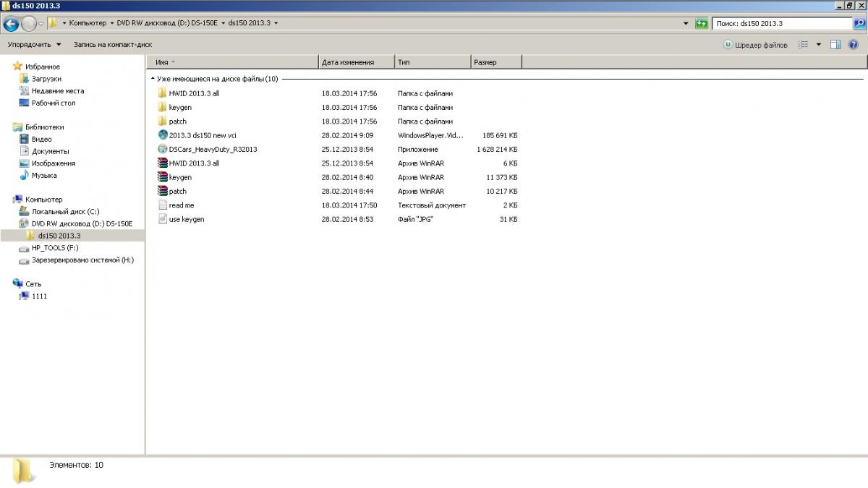
Task: Click the change view icon in toolbar
Action: pyautogui.click(x=803, y=45)
